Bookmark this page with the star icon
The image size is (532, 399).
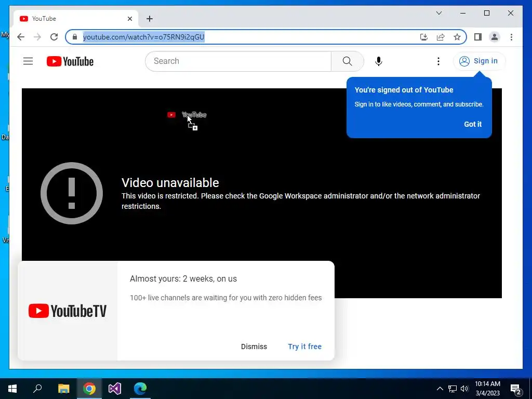pyautogui.click(x=457, y=37)
